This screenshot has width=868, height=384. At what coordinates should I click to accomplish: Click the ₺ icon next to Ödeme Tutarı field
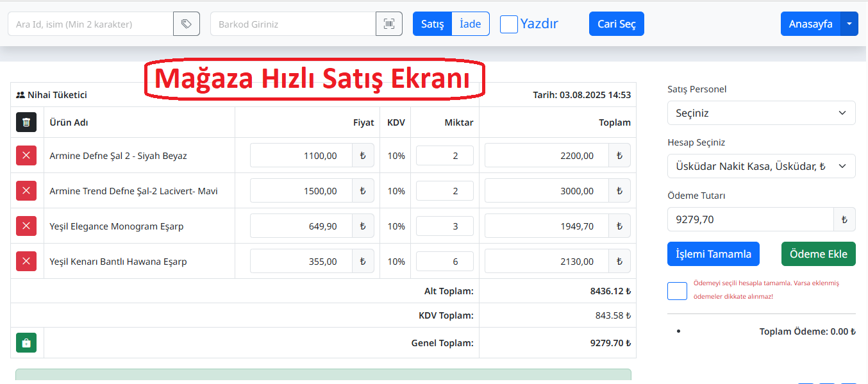(845, 219)
